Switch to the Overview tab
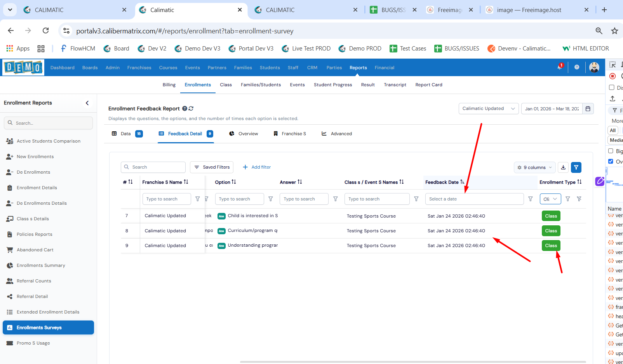Image resolution: width=623 pixels, height=364 pixels. pos(244,134)
